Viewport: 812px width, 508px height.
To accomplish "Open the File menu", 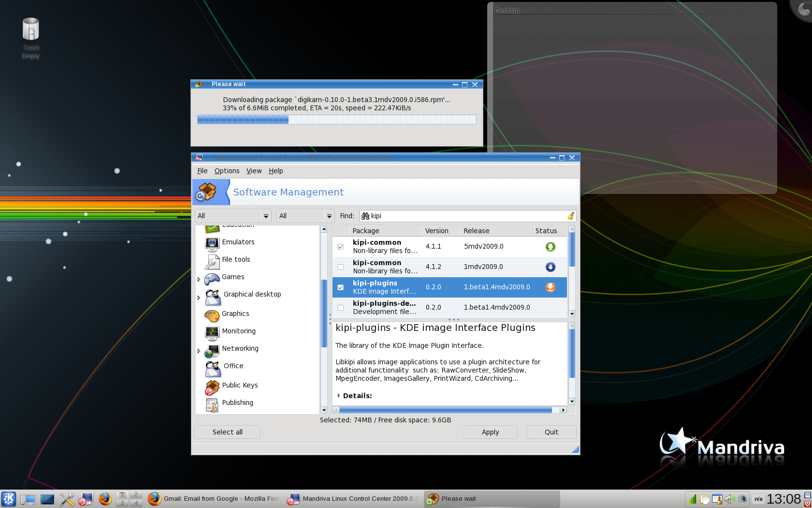I will point(202,171).
